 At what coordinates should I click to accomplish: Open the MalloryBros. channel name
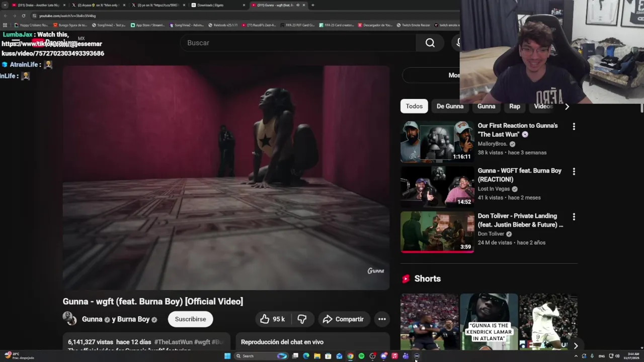tap(493, 144)
